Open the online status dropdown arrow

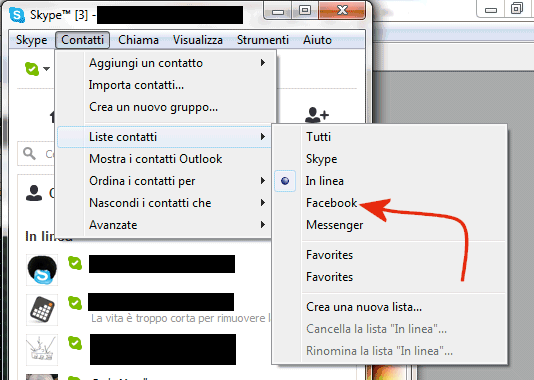(x=47, y=69)
